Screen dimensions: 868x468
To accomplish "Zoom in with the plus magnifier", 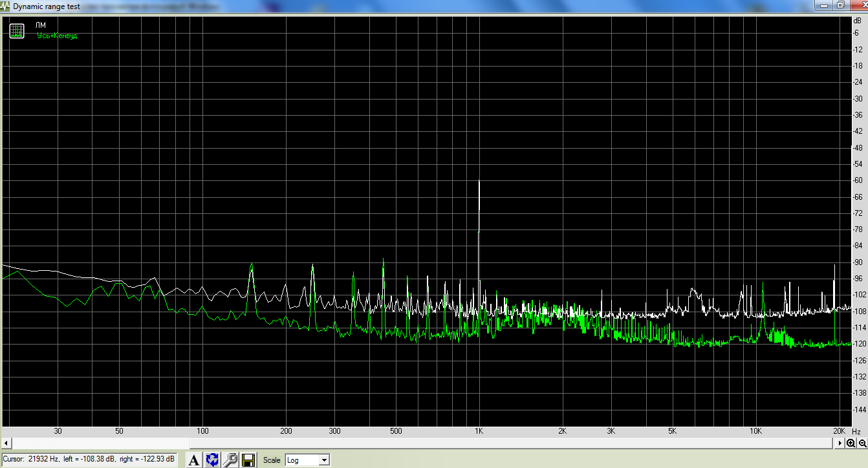I will point(851,443).
